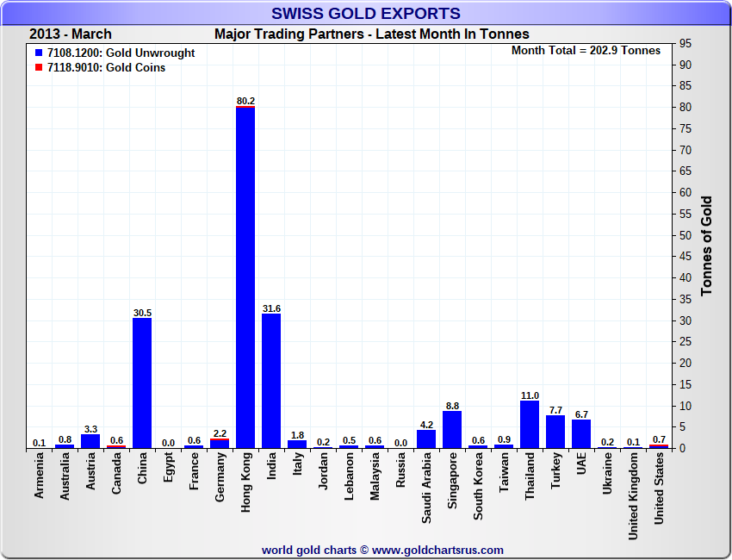Click the '2013 - March' date label
The width and height of the screenshot is (732, 560).
pyautogui.click(x=71, y=34)
